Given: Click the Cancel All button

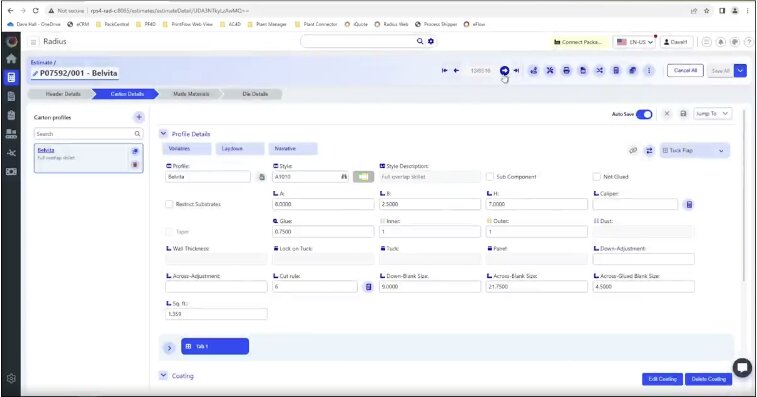Looking at the screenshot, I should click(x=686, y=71).
